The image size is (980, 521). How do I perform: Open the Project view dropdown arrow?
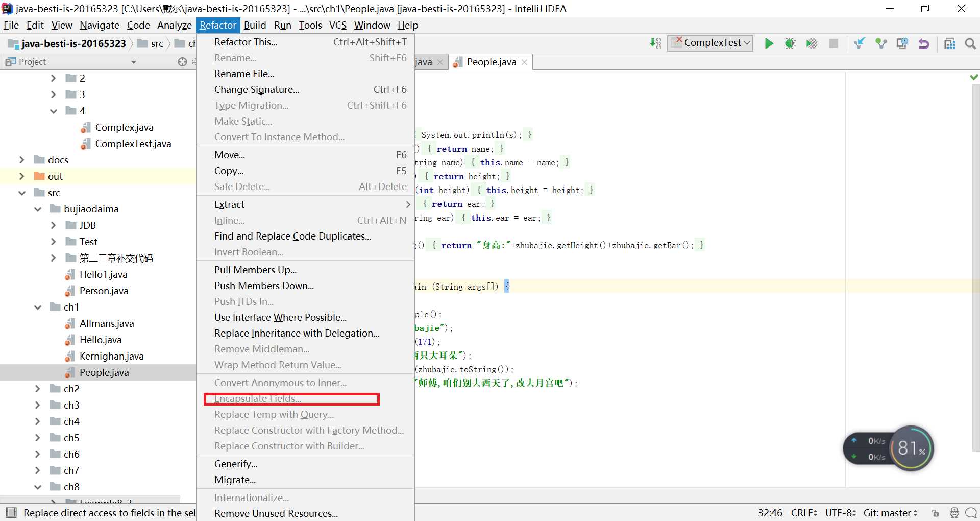coord(134,62)
